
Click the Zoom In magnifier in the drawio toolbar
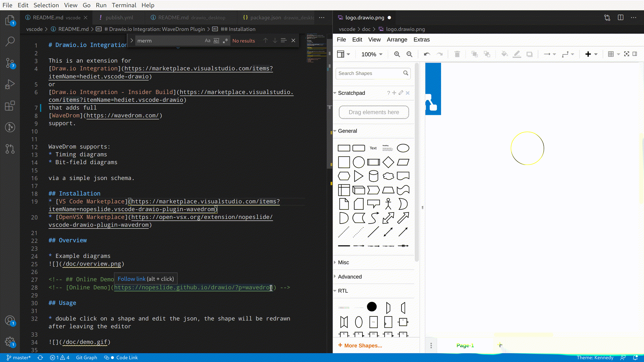397,54
